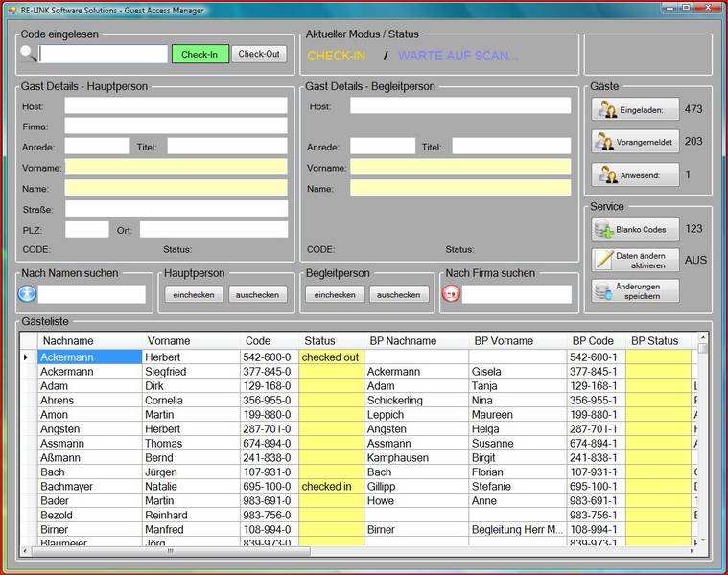
Task: Click Hauptperson Titel field
Action: click(227, 146)
